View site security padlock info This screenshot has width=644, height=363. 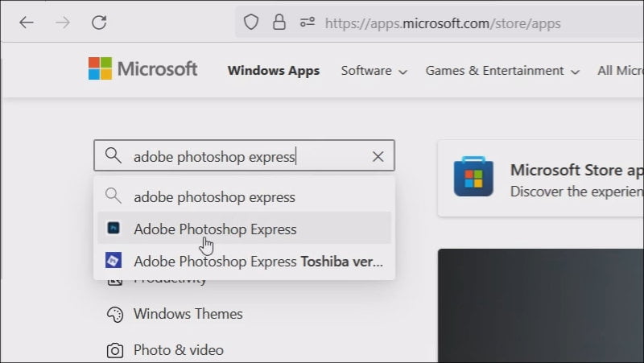[x=279, y=23]
